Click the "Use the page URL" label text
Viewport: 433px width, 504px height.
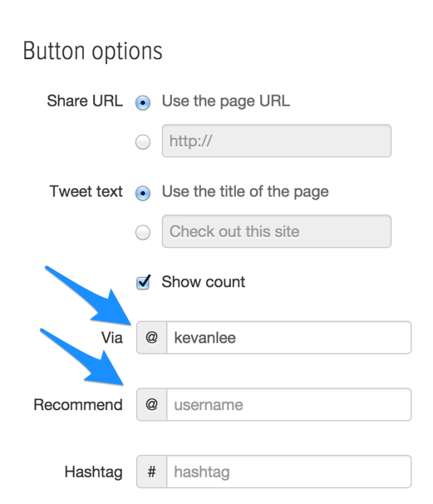point(226,101)
